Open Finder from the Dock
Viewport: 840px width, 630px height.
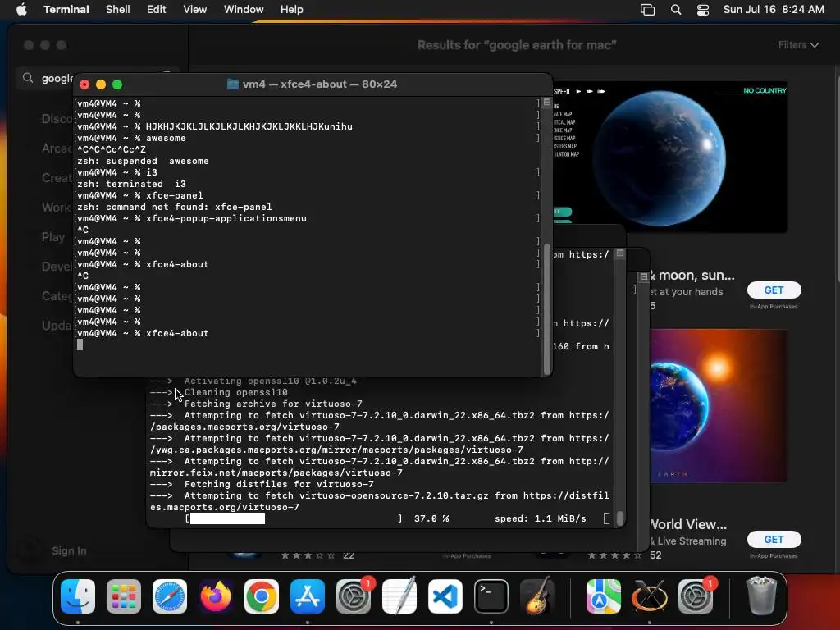[x=78, y=596]
